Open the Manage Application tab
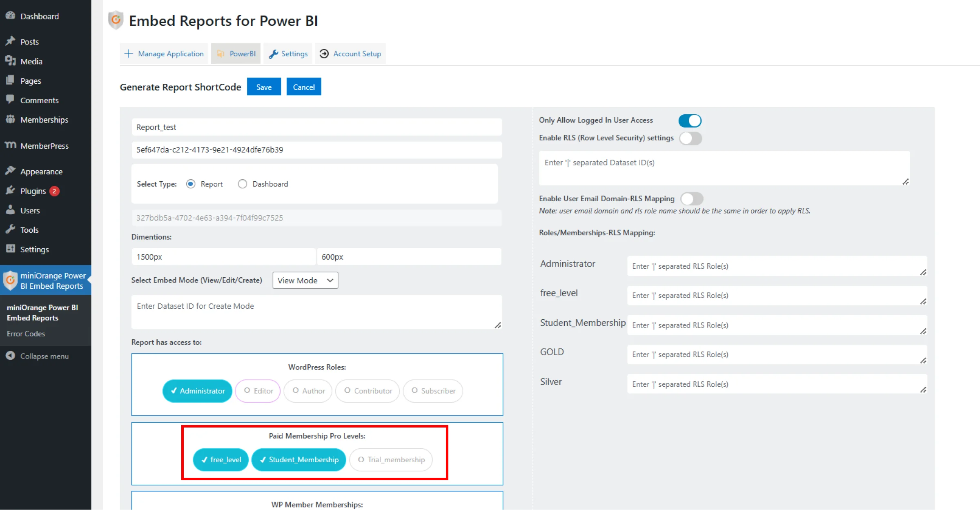980x510 pixels. pyautogui.click(x=164, y=53)
